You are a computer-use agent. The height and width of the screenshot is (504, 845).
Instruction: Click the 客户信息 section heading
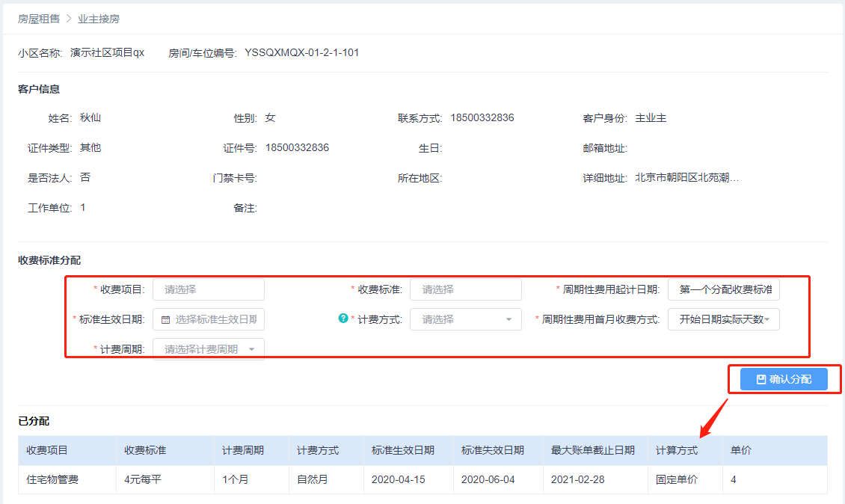(38, 89)
